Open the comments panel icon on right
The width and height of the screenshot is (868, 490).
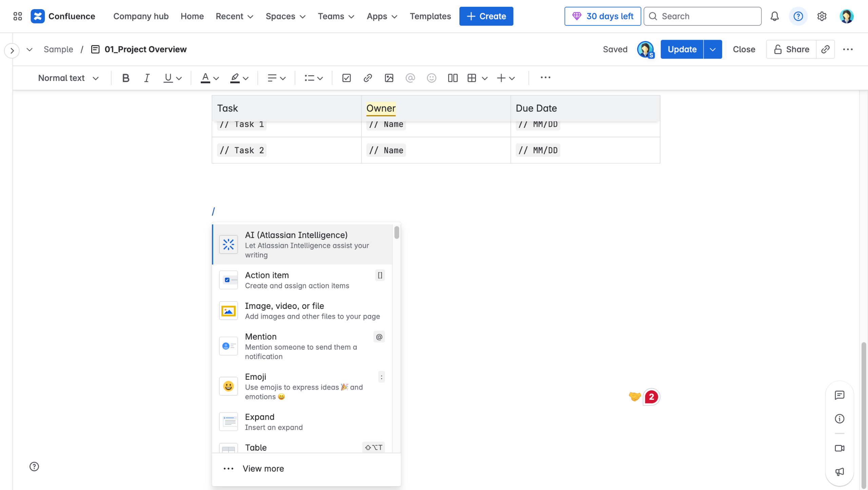840,395
